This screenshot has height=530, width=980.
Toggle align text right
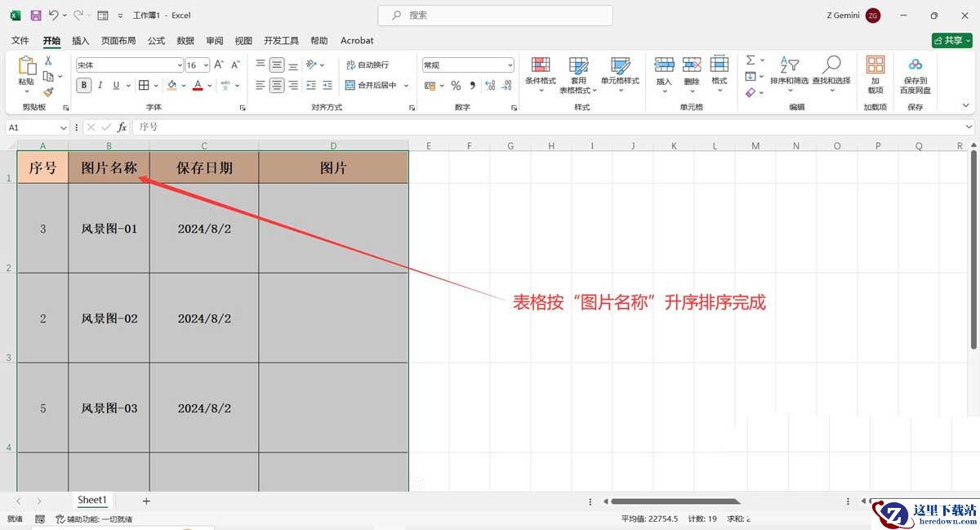tap(293, 85)
